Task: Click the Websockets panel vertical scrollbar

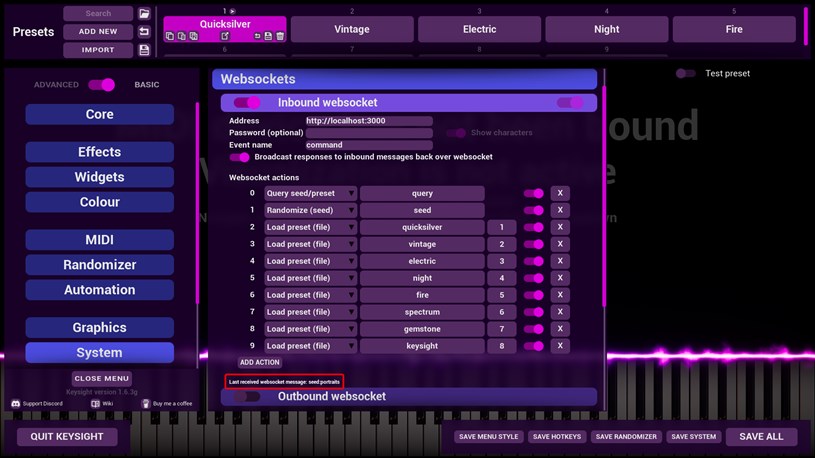Action: [x=604, y=197]
